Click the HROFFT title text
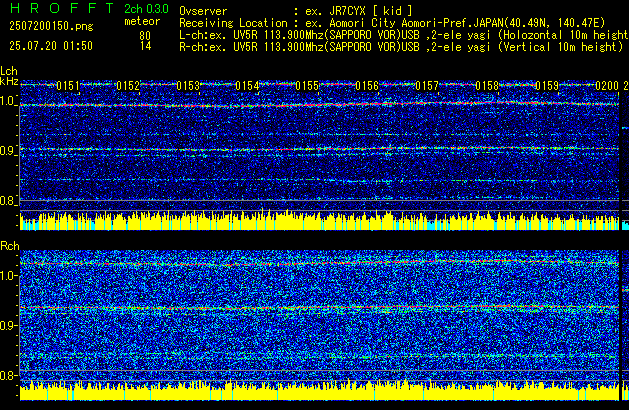Screen dimensions: 629x410 point(62,8)
